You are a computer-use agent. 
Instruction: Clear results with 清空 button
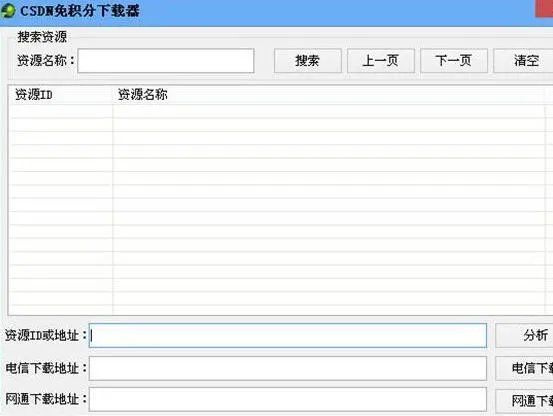pos(523,61)
